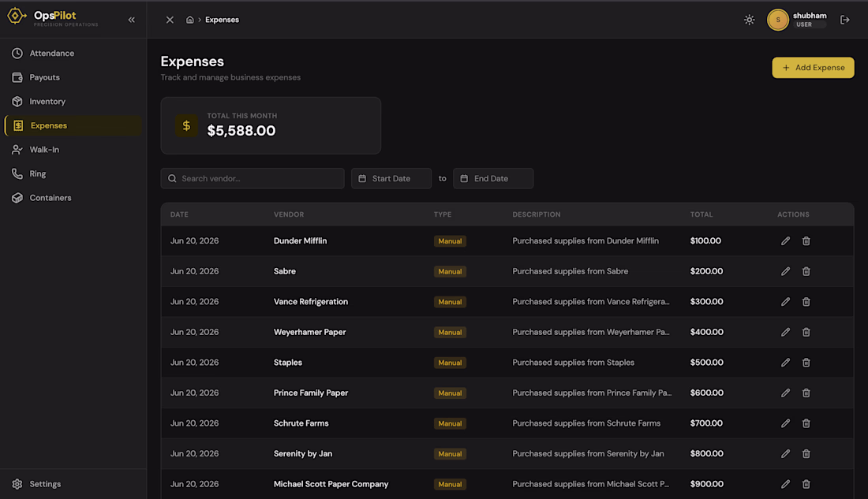The image size is (868, 499).
Task: Open Inventory in sidebar
Action: click(73, 101)
